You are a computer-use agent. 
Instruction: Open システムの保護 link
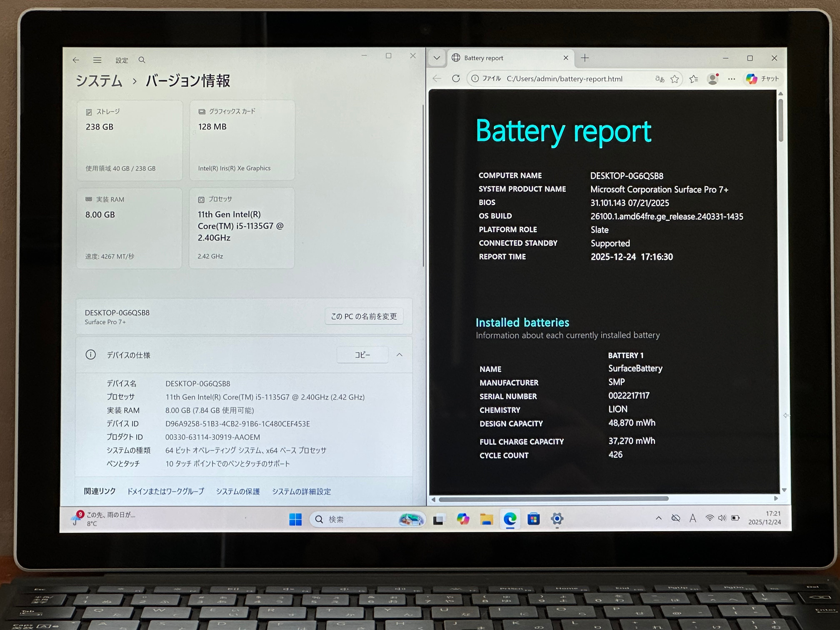pyautogui.click(x=238, y=491)
